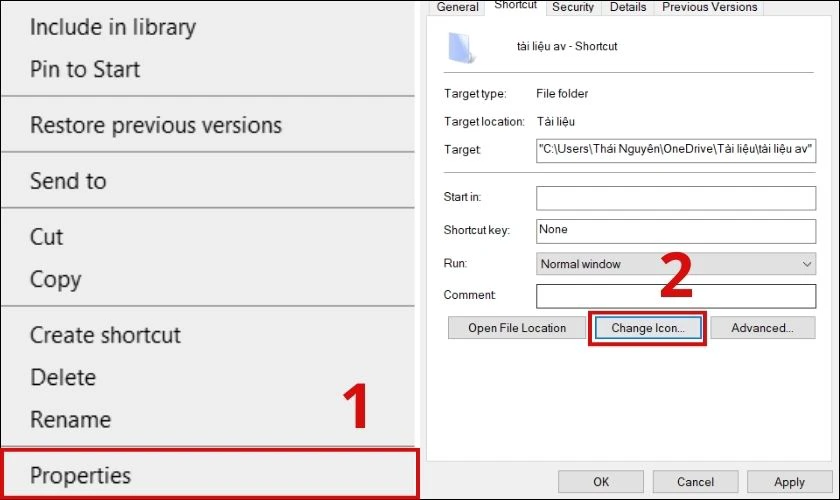The image size is (840, 500).
Task: Click the Cancel button
Action: click(x=695, y=481)
